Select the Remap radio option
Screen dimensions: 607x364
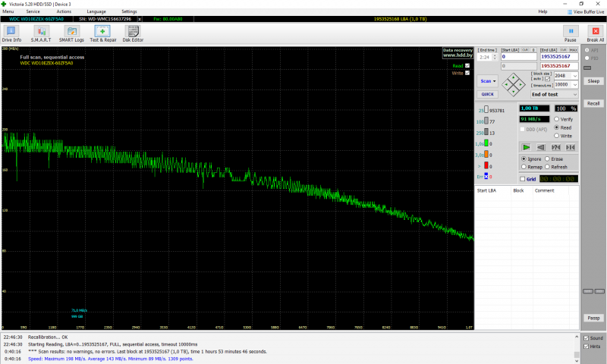tap(523, 166)
